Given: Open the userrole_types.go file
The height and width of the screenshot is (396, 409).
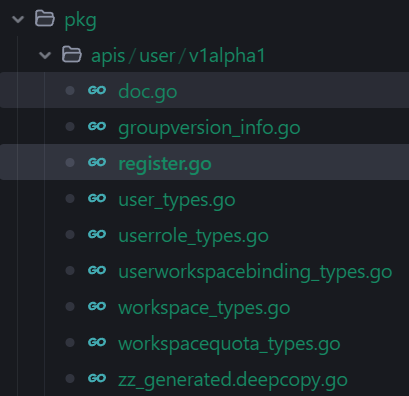Looking at the screenshot, I should click(x=194, y=236).
